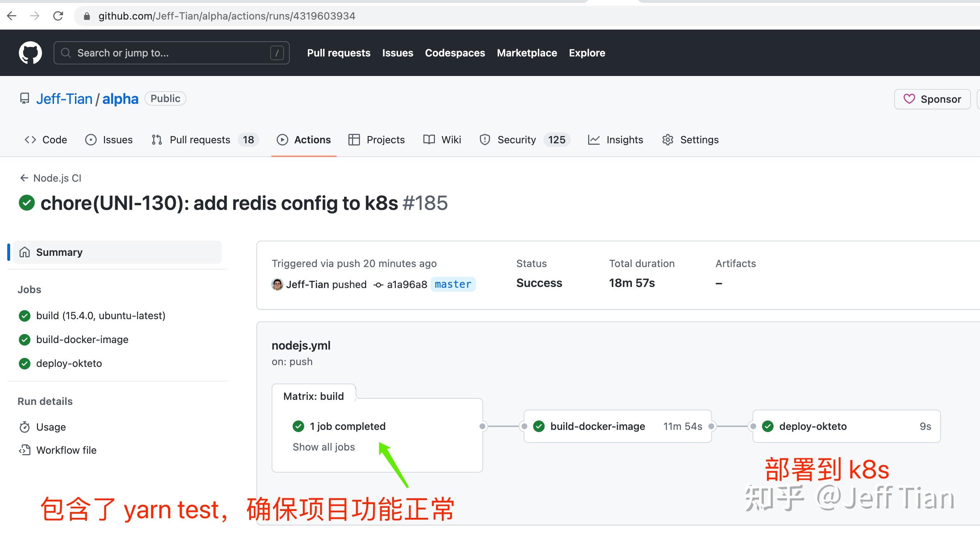This screenshot has height=537, width=980.
Task: Open Security tab showing 125
Action: pyautogui.click(x=525, y=140)
